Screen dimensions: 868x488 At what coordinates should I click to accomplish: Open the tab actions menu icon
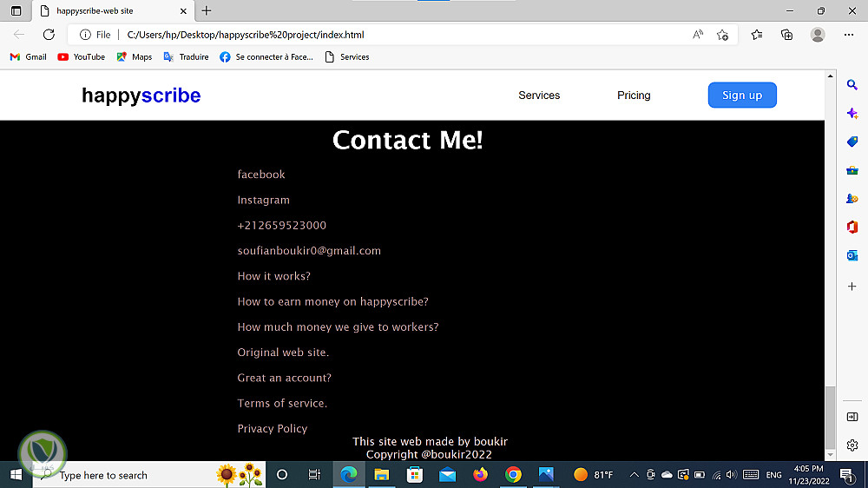[16, 10]
